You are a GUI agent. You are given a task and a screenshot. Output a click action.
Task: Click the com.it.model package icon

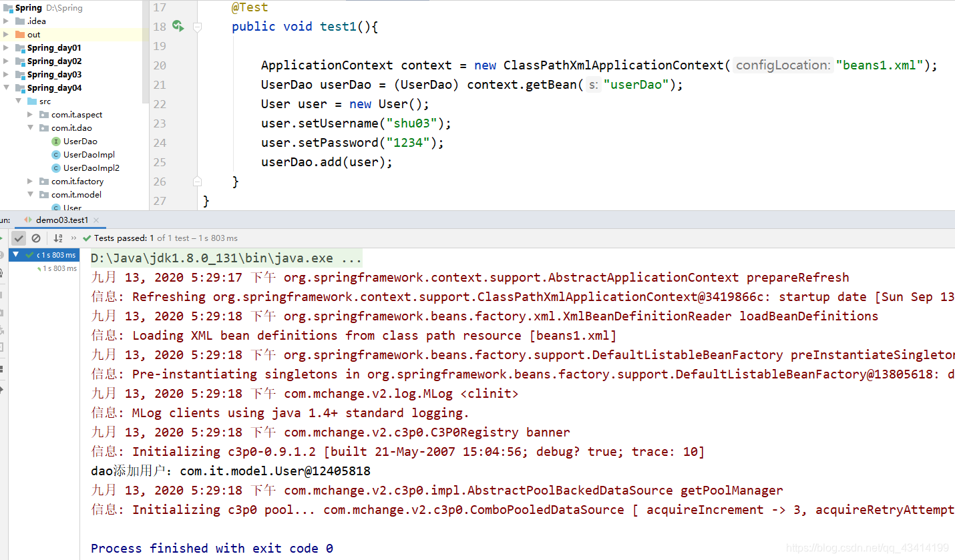click(44, 194)
